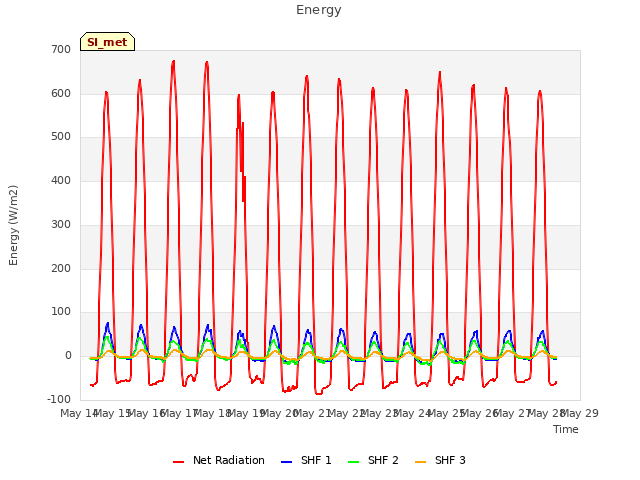Click the SHF 2 legend label

pyautogui.click(x=383, y=460)
